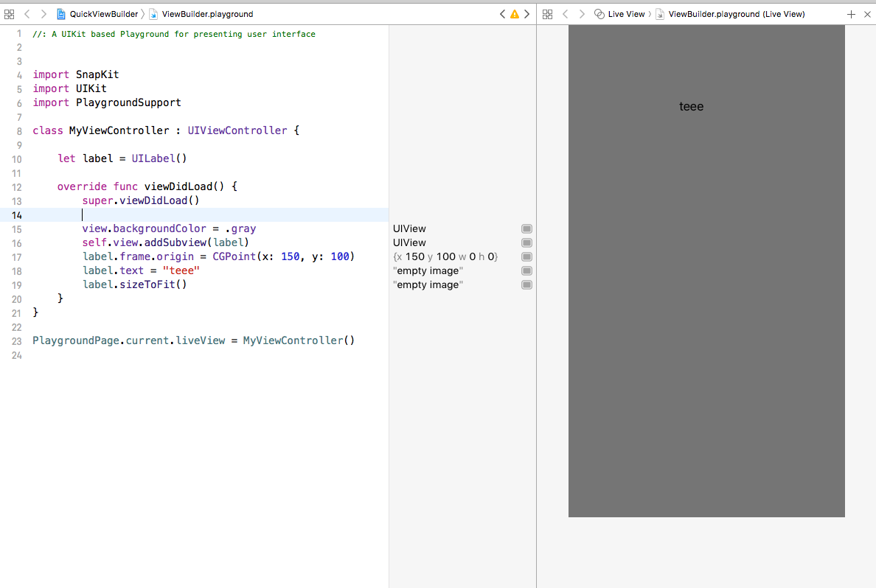Click QuickViewBuilder project file icon
Image resolution: width=876 pixels, height=588 pixels.
pos(61,14)
